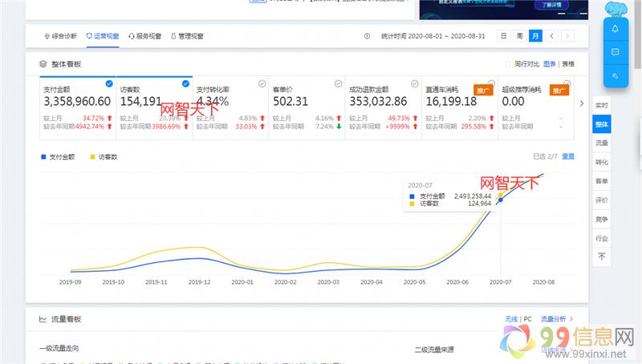The width and height of the screenshot is (642, 364).
Task: Click 重置 to reset selected metrics
Action: [x=568, y=156]
